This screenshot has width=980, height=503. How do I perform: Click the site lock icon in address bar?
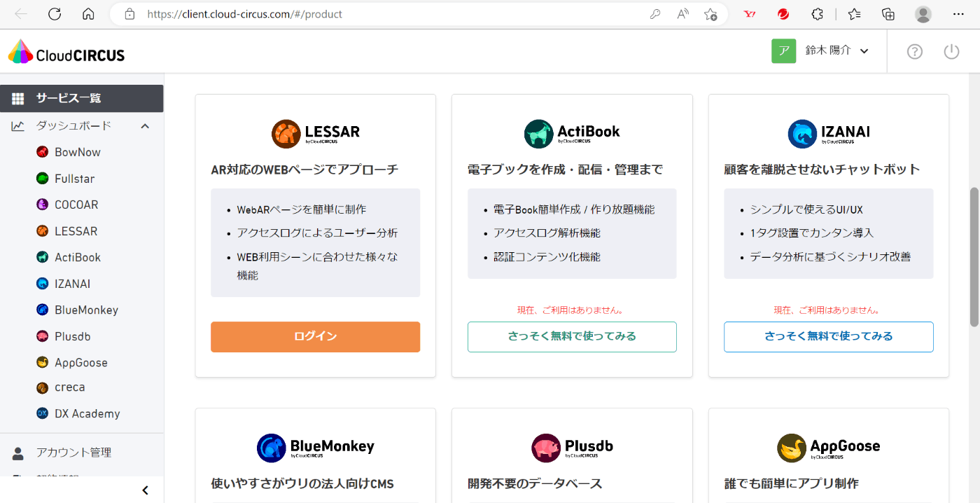[129, 14]
